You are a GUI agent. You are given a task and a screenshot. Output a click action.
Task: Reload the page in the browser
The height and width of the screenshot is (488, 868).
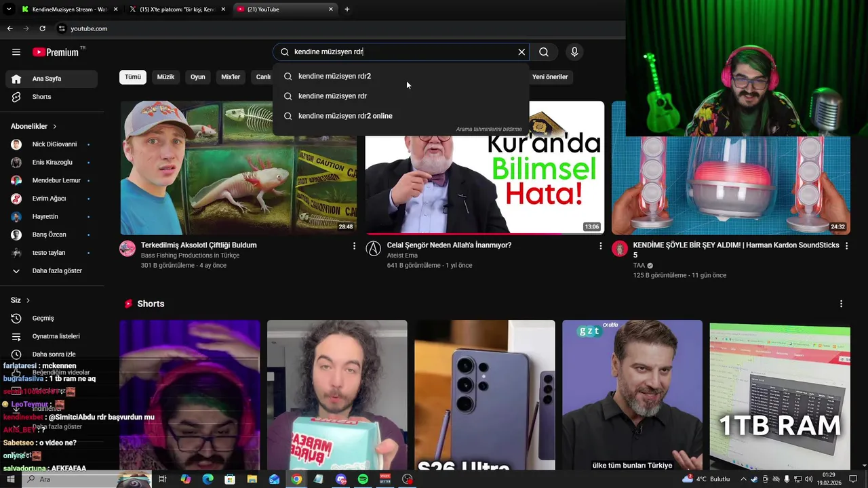point(42,28)
